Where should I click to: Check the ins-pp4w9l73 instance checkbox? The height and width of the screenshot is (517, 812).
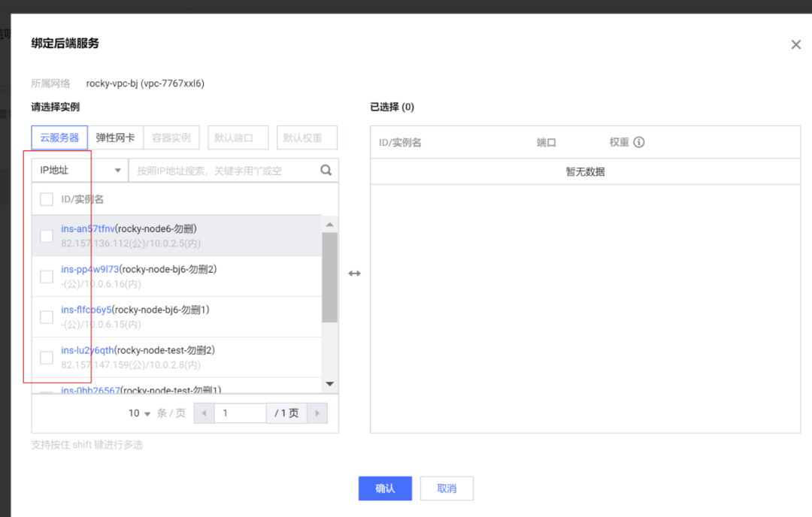tap(47, 277)
